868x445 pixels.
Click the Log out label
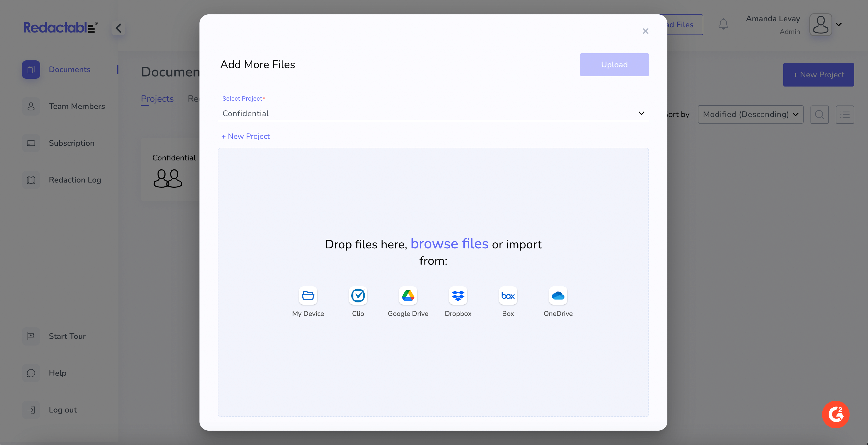click(x=63, y=410)
